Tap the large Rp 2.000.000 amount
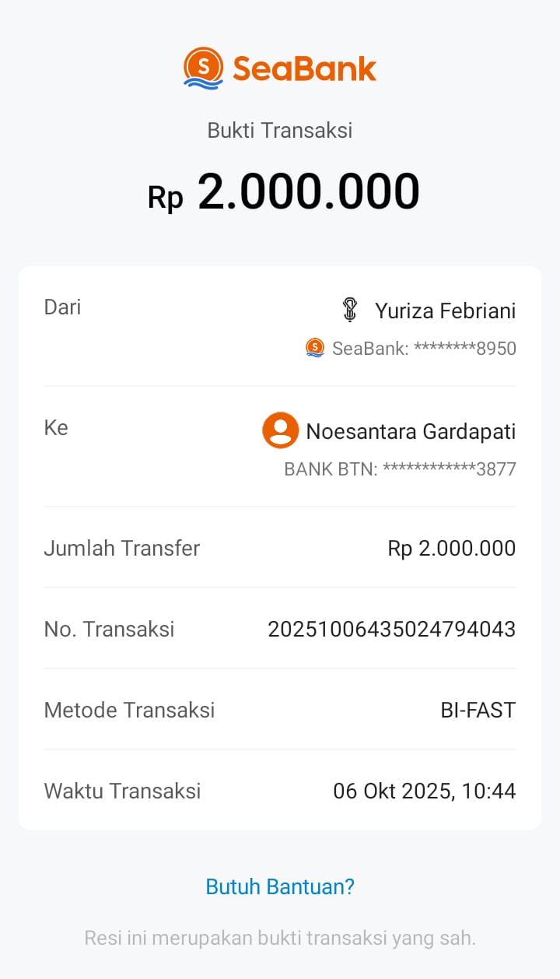Screen dimensions: 560x979 (284, 192)
